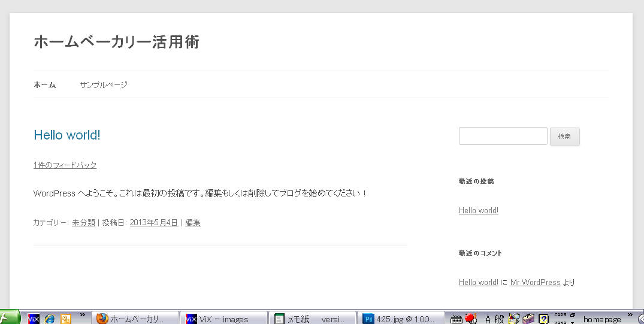Screen dimensions: 644x324
Task: Click the 最近の投稿 sidebar heading
Action: pyautogui.click(x=476, y=181)
